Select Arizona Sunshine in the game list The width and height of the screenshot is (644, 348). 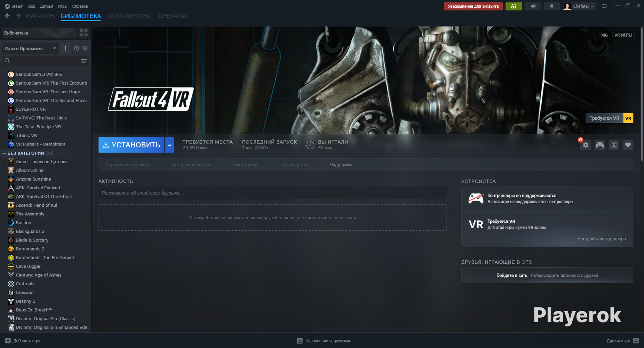[33, 179]
